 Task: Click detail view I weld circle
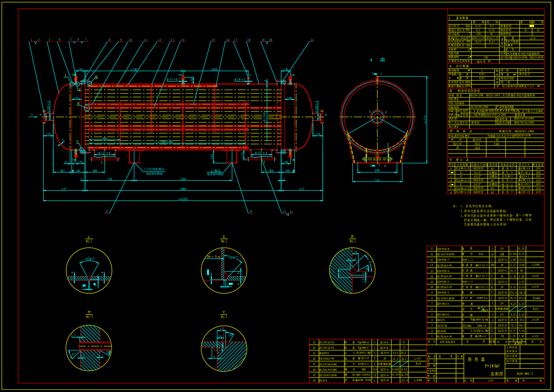coord(89,270)
